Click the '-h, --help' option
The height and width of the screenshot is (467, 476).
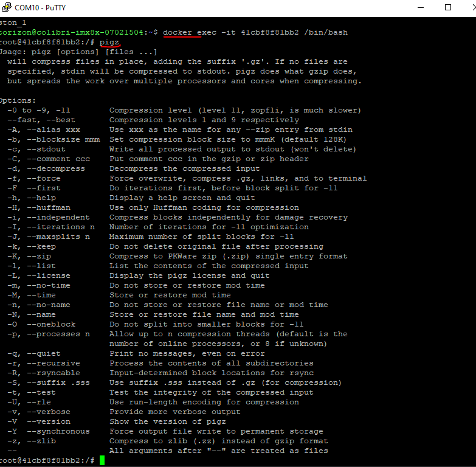pyautogui.click(x=32, y=198)
